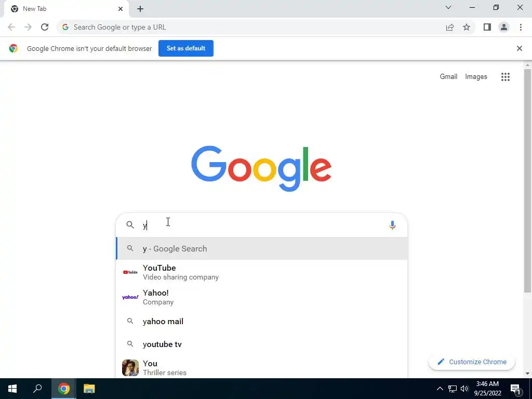Image resolution: width=532 pixels, height=399 pixels.
Task: Show hidden tray icons chevron
Action: point(440,389)
